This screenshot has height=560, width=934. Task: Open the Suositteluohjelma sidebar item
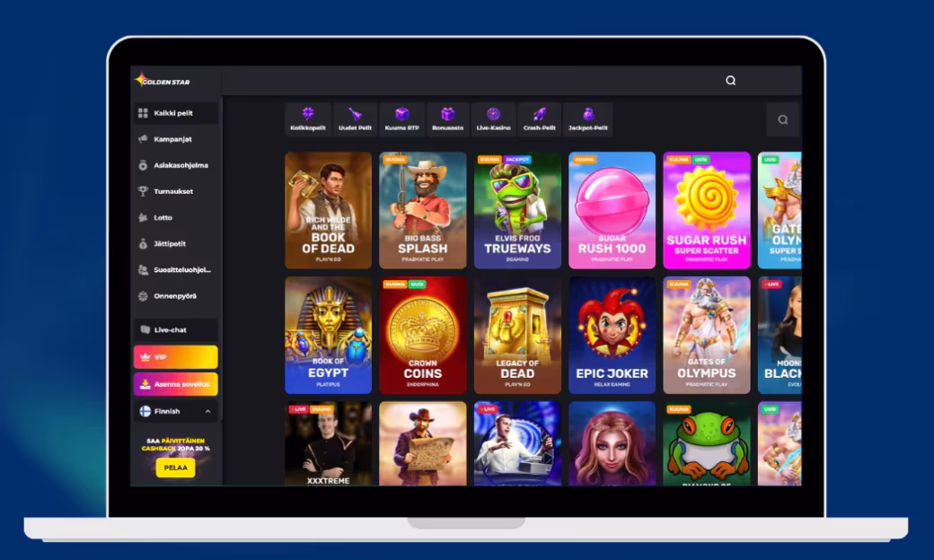click(176, 269)
